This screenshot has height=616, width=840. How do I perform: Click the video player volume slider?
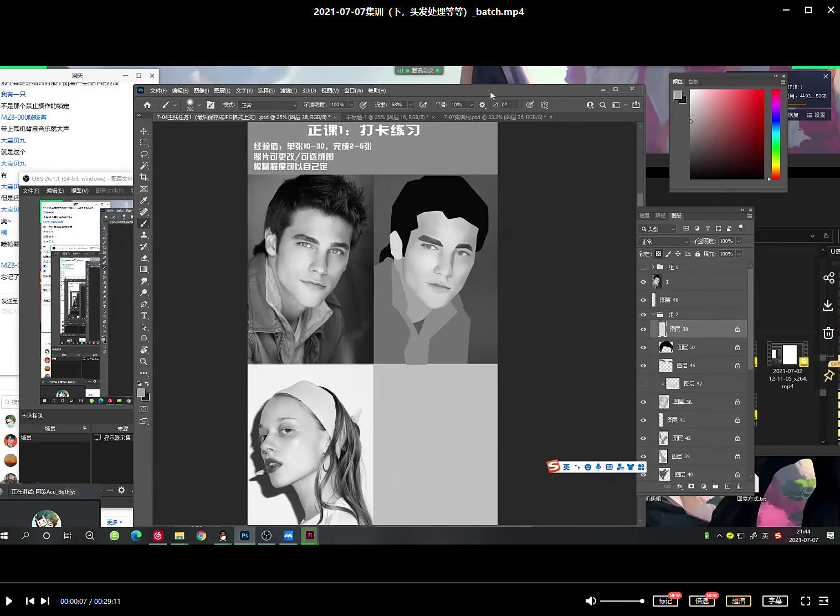(621, 601)
